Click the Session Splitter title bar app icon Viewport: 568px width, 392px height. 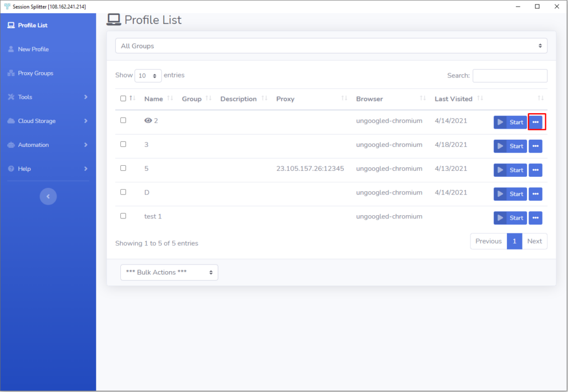click(x=7, y=7)
